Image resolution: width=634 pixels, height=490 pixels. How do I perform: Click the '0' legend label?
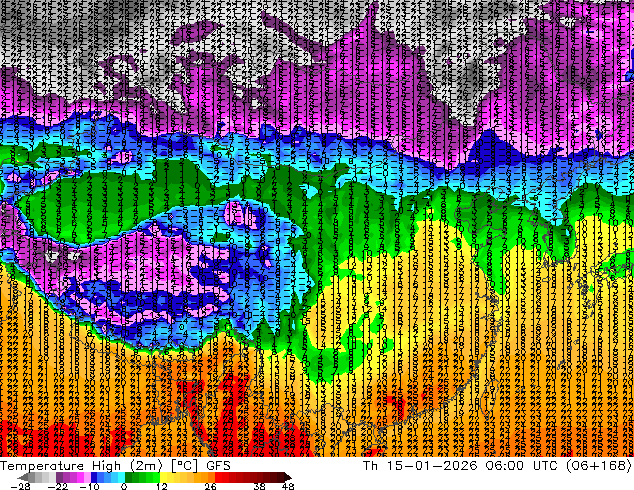pyautogui.click(x=124, y=486)
